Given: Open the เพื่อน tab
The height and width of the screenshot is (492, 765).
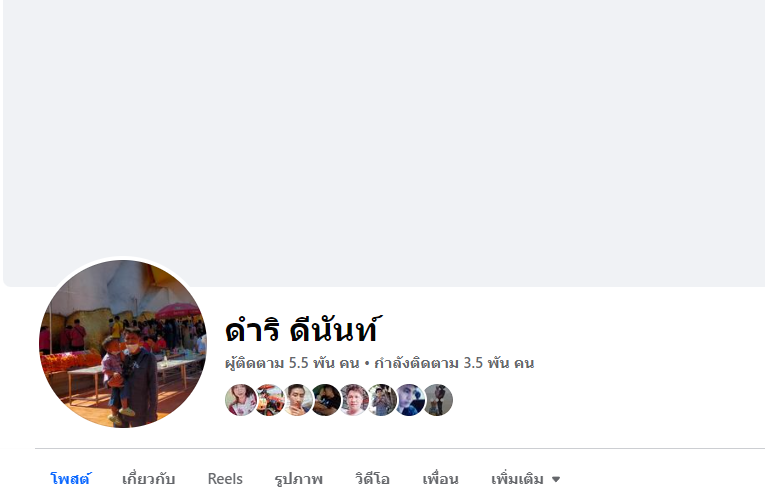Looking at the screenshot, I should pyautogui.click(x=440, y=479).
